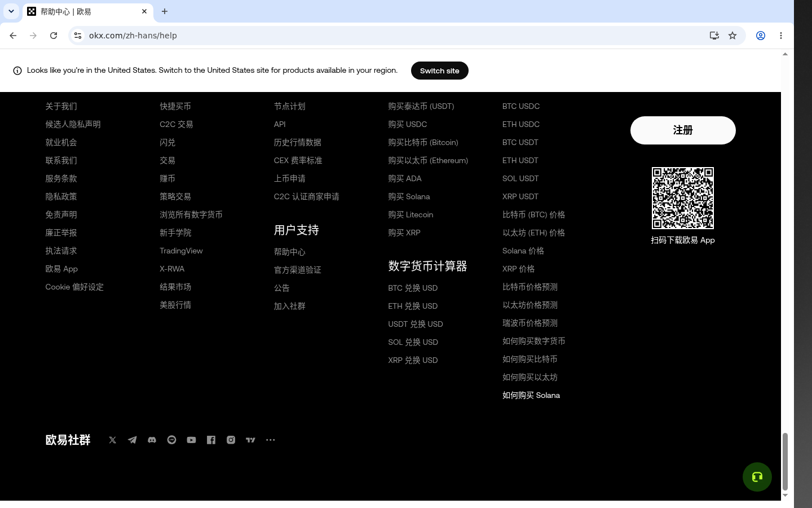Viewport: 812px width, 508px height.
Task: Click the browser back arrow
Action: point(13,36)
